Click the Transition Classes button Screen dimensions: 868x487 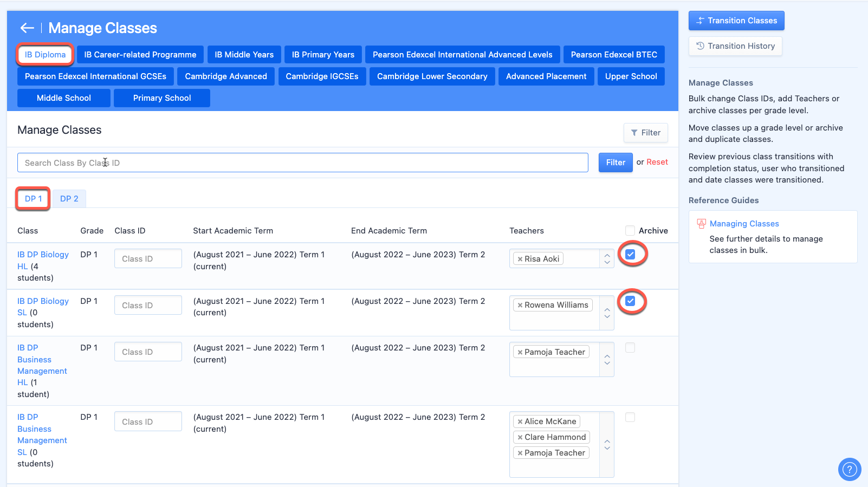pyautogui.click(x=736, y=21)
